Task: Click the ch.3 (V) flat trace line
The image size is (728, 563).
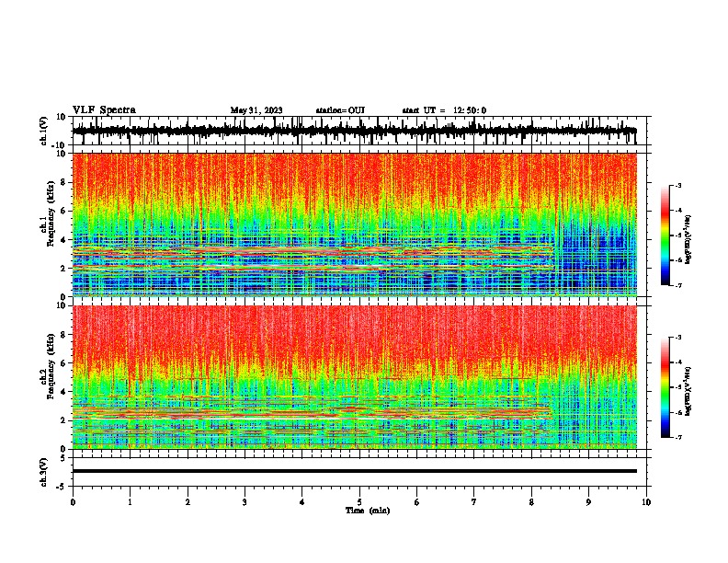Action: (355, 471)
